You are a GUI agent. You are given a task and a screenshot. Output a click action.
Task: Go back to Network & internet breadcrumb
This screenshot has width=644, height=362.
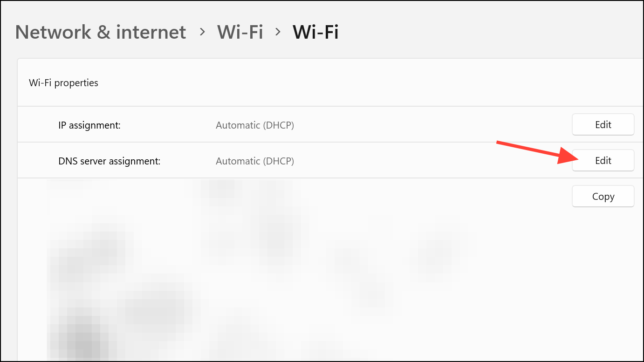tap(101, 32)
